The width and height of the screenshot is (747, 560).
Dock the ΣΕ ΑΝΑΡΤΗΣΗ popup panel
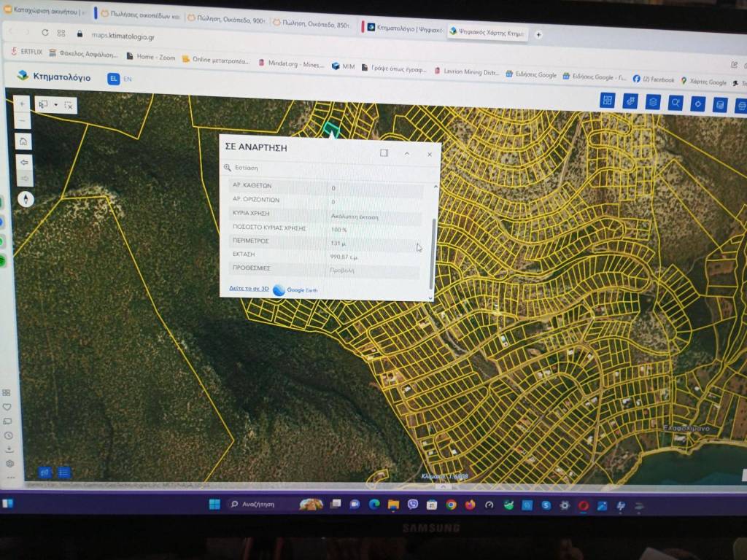[384, 153]
